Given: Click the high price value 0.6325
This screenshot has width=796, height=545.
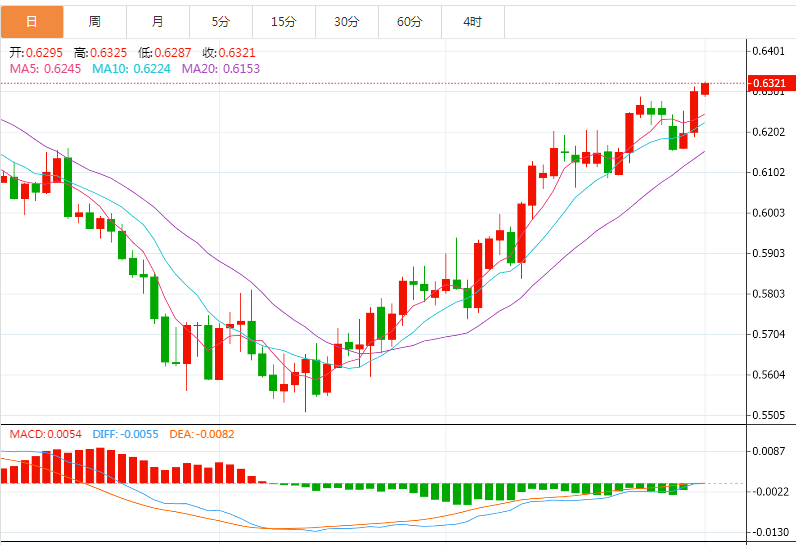Looking at the screenshot, I should (109, 53).
